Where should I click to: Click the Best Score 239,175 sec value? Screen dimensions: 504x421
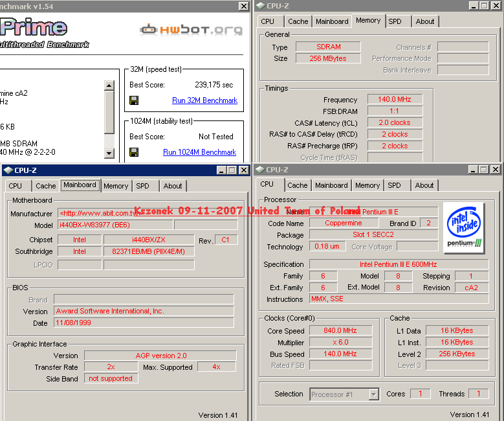coord(214,85)
